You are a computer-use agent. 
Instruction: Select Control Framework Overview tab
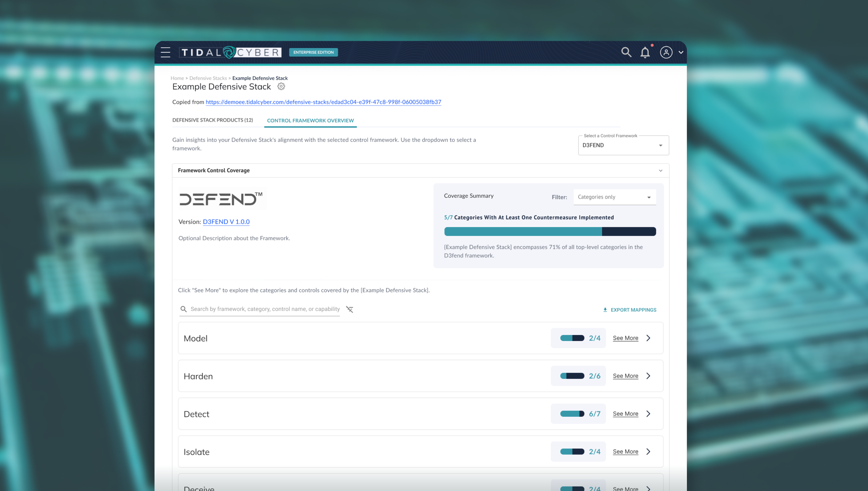tap(310, 121)
